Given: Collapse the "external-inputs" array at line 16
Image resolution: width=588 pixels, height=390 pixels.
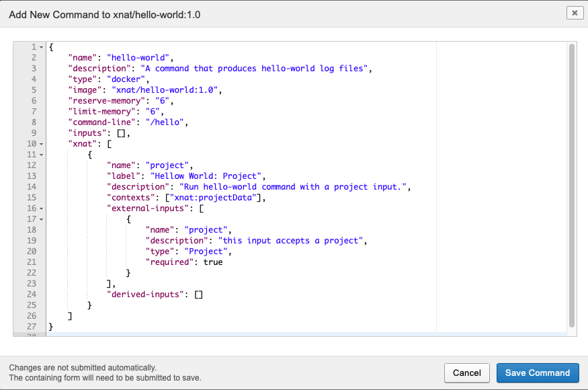Looking at the screenshot, I should click(x=42, y=208).
